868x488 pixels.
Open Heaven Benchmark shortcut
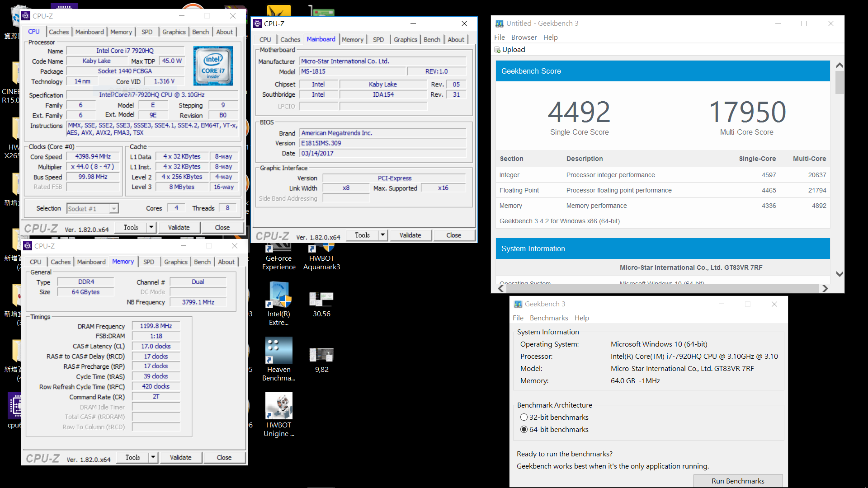278,359
